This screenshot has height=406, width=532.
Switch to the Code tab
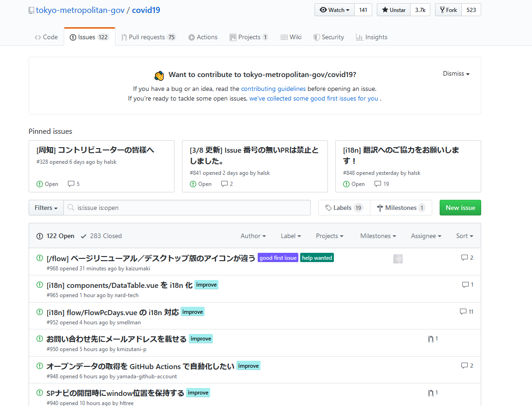[x=46, y=37]
